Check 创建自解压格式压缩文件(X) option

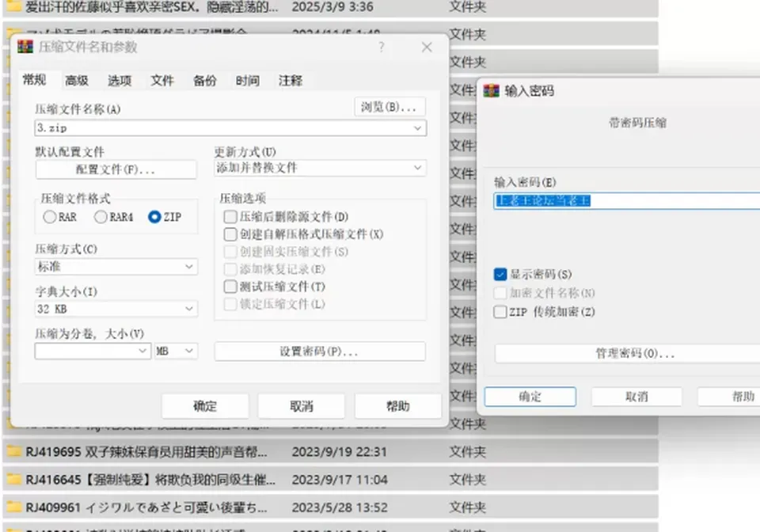(230, 234)
